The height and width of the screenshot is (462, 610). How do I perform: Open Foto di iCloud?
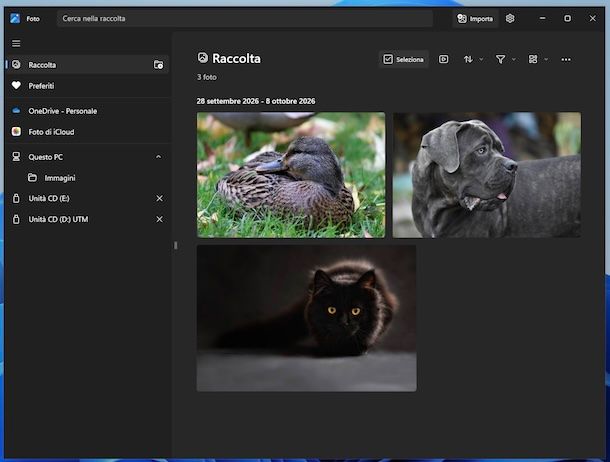(x=88, y=132)
